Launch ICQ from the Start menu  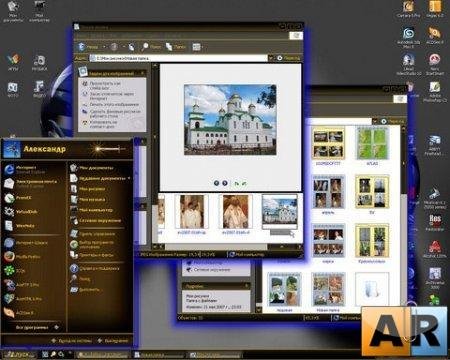15,271
